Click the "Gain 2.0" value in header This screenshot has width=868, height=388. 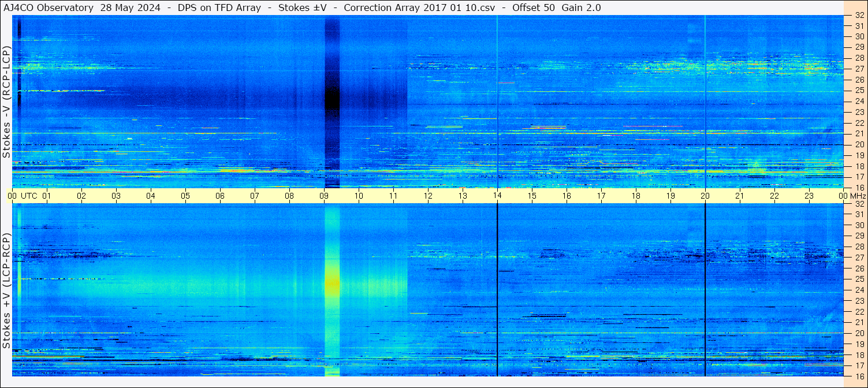[x=581, y=8]
